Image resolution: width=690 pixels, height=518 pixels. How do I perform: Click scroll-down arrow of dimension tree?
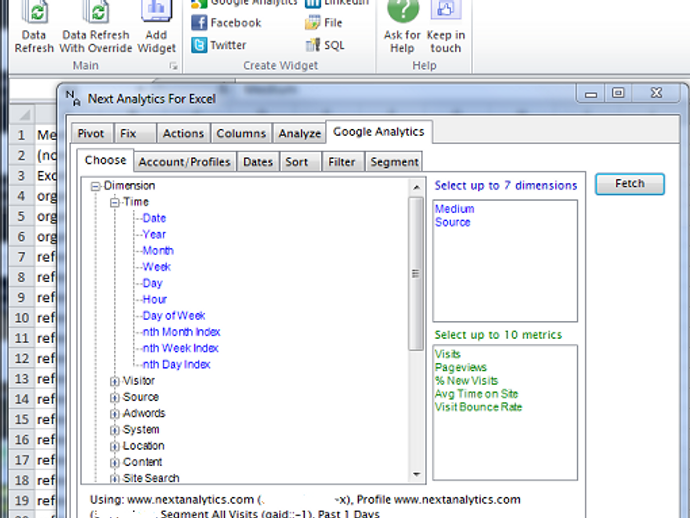(x=416, y=474)
